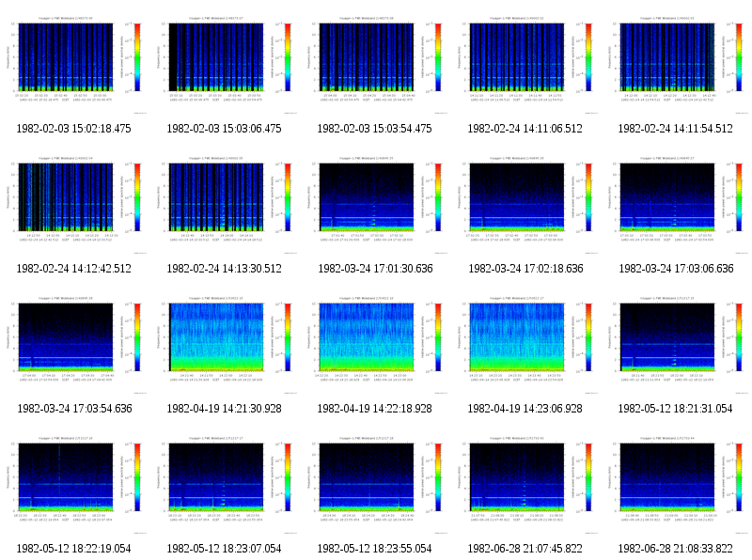Click the caption text 1982-02-24 14:12:42.512
The height and width of the screenshot is (560, 752).
[x=74, y=269]
